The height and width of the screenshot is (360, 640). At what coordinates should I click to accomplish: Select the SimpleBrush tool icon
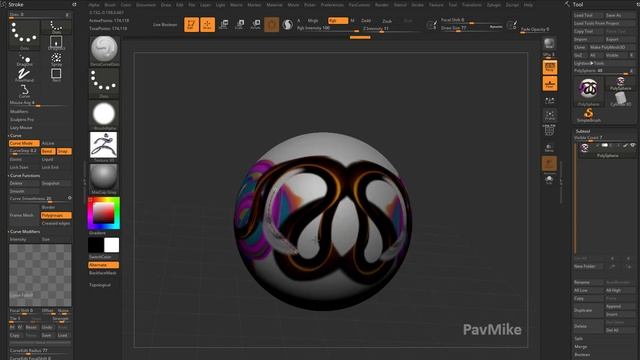(589, 115)
